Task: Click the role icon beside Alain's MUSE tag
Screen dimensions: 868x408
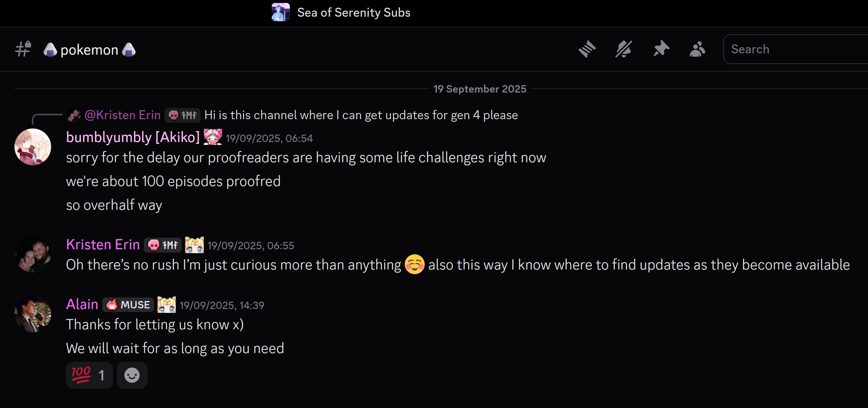Action: tap(167, 305)
